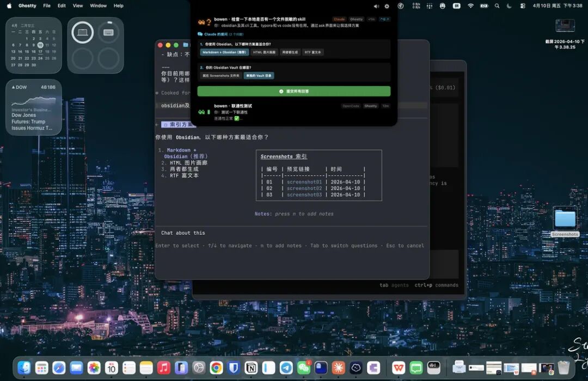This screenshot has height=381, width=588.
Task: Pick '就在 Screenshots 文件夹' vault option
Action: pos(221,75)
